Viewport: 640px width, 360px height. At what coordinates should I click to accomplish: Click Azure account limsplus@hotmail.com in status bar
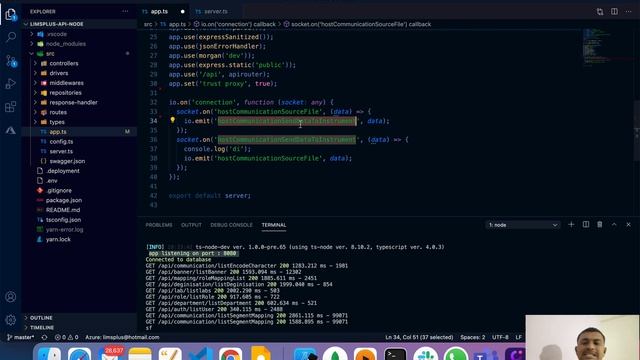pos(122,338)
